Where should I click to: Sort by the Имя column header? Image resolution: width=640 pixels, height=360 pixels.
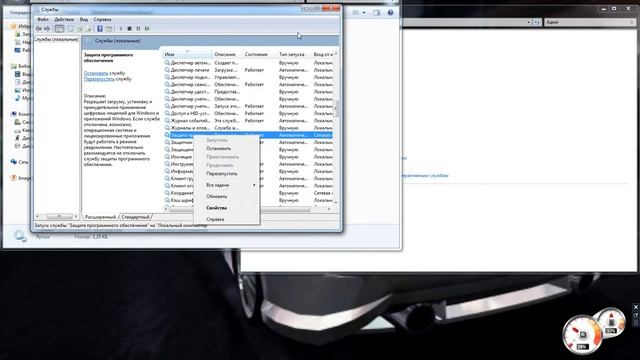[x=187, y=54]
